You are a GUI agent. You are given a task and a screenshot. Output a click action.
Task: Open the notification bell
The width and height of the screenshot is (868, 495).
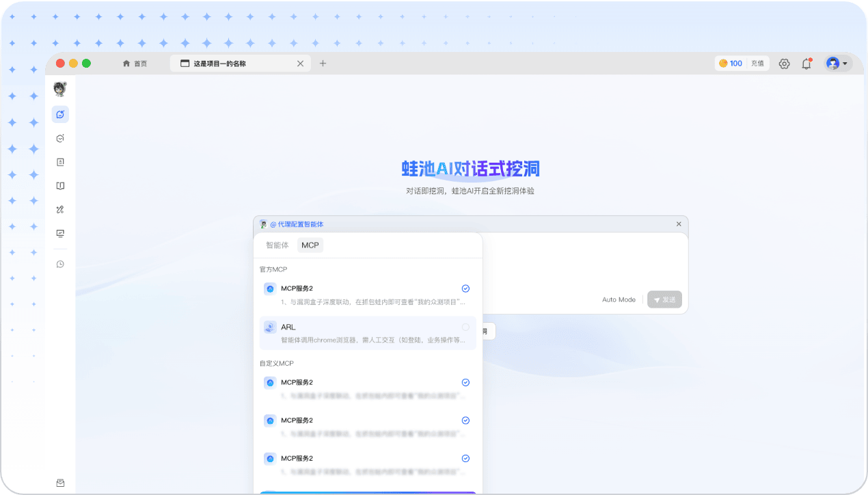coord(806,64)
